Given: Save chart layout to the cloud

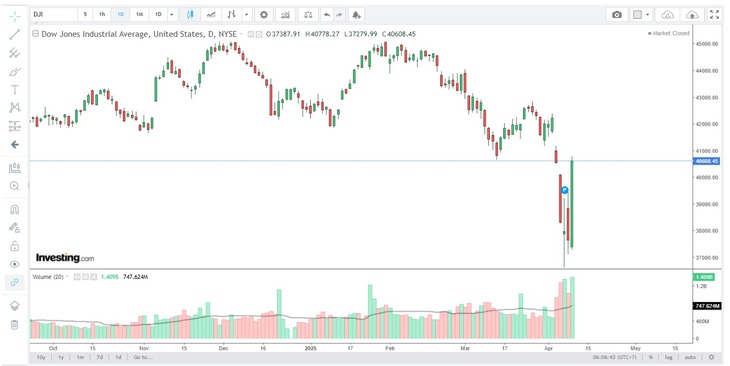Looking at the screenshot, I should coord(692,14).
